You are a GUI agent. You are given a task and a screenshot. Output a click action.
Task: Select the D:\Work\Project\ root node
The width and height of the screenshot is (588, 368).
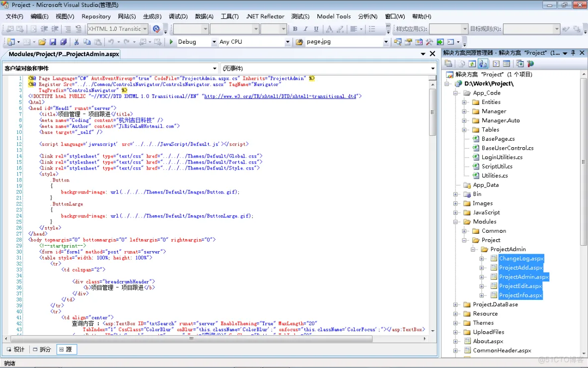(x=489, y=84)
